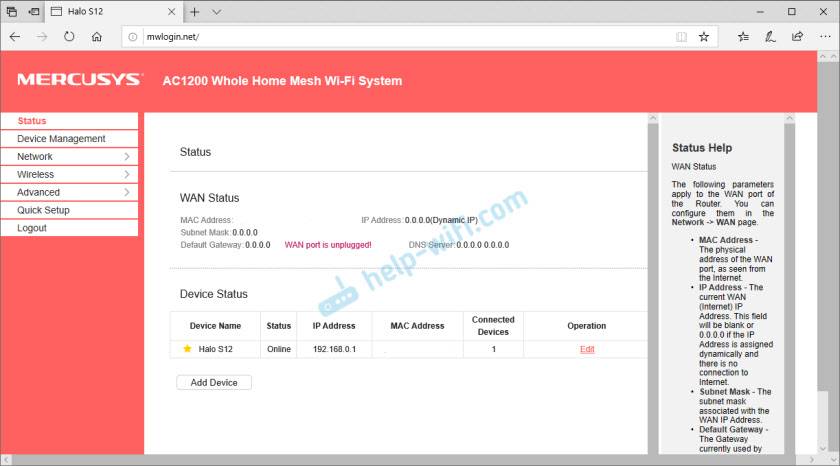Click Logout in the sidebar

[70, 228]
